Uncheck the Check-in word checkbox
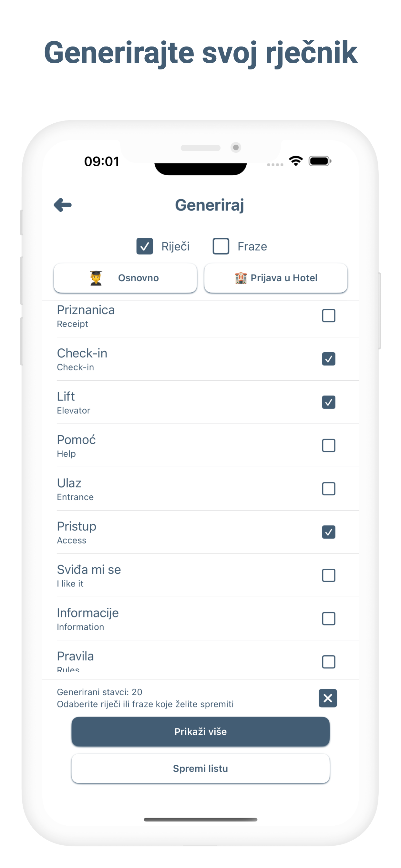 [x=329, y=359]
